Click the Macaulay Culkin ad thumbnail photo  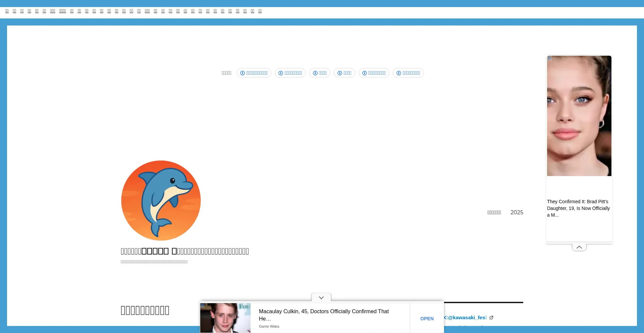[225, 318]
